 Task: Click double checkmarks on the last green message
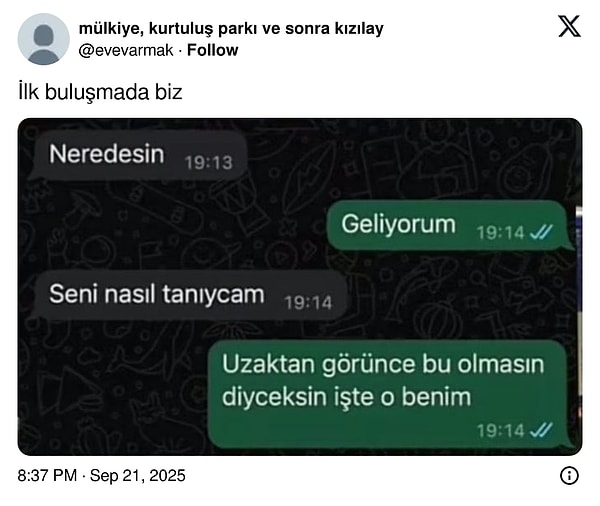coord(541,430)
